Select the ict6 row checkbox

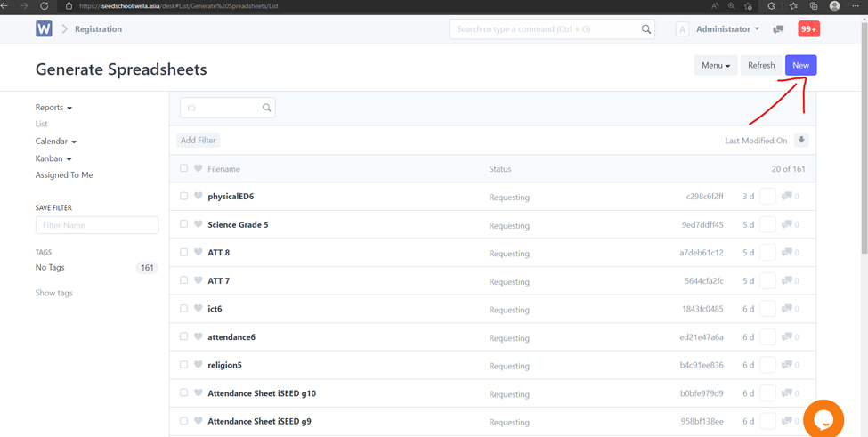[184, 309]
